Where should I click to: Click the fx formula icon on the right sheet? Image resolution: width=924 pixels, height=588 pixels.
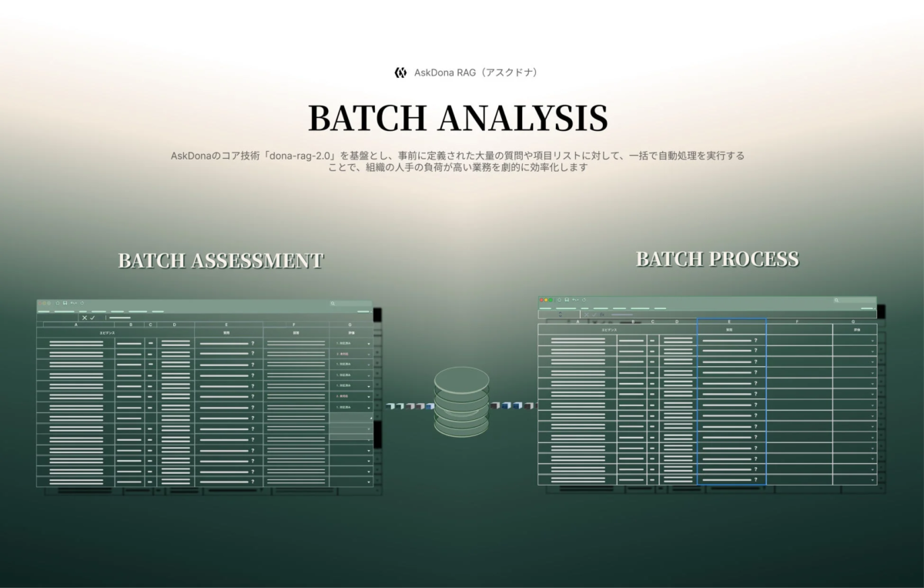pos(602,314)
